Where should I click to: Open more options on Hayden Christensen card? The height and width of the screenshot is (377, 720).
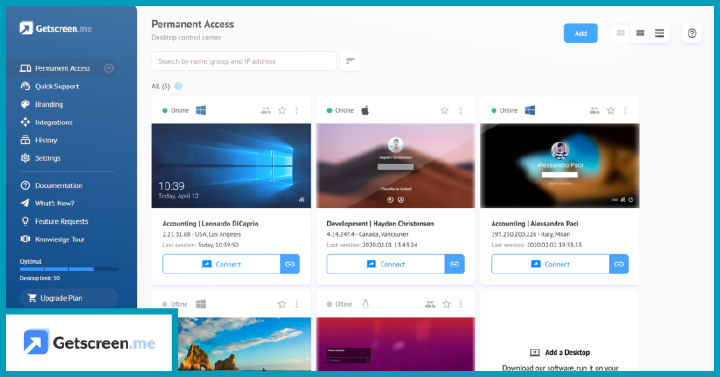(461, 110)
